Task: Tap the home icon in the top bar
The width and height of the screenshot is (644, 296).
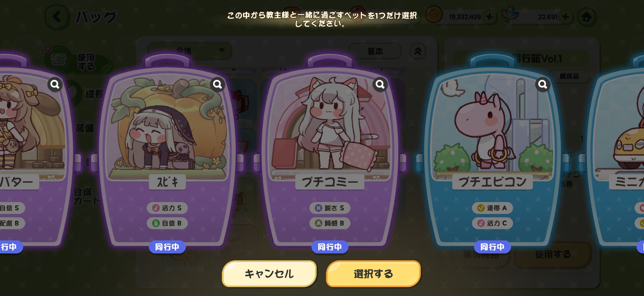Action: [x=587, y=17]
